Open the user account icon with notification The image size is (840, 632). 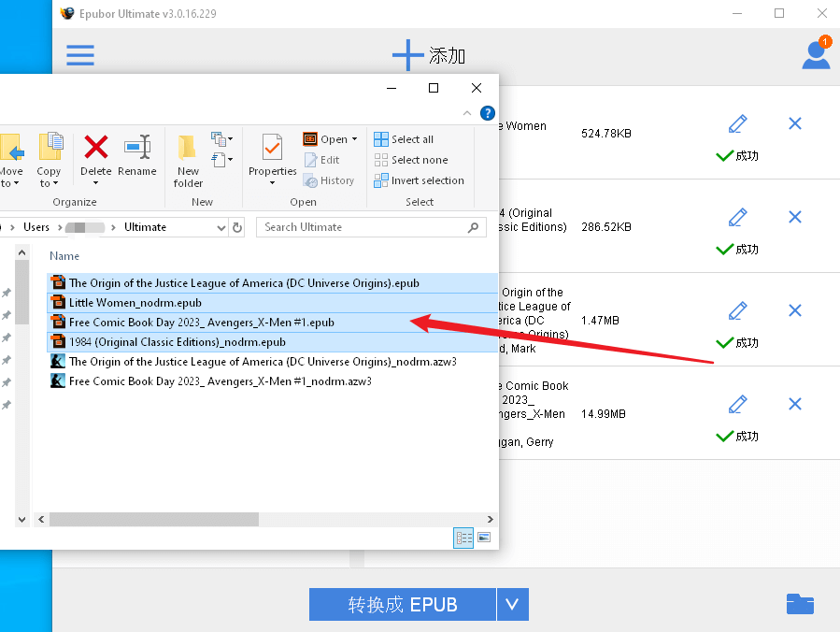[x=816, y=53]
